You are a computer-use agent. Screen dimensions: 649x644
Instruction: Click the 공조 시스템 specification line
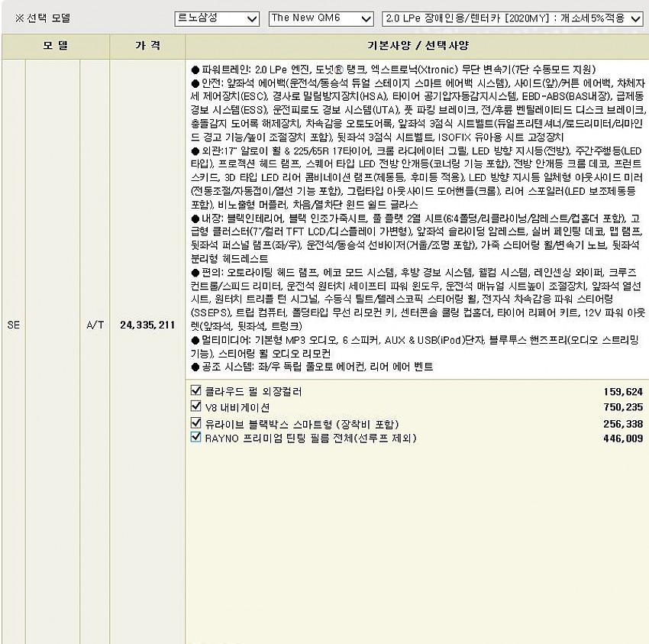point(312,367)
